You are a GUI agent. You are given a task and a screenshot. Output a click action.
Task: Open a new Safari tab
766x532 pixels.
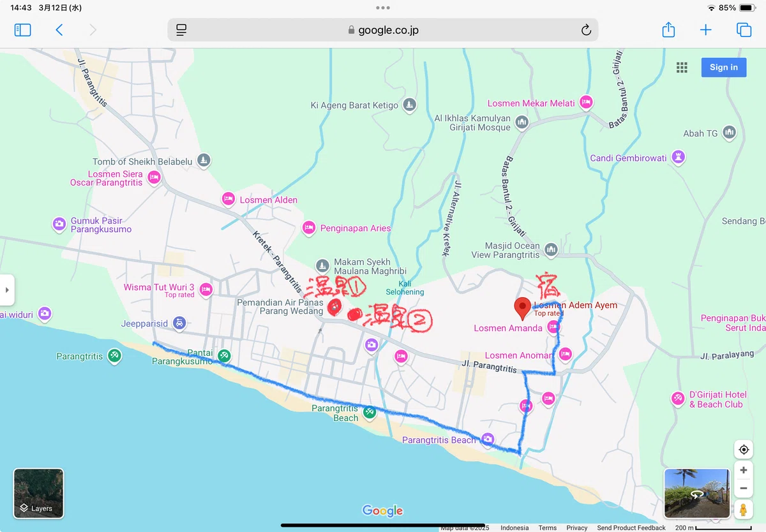(705, 30)
